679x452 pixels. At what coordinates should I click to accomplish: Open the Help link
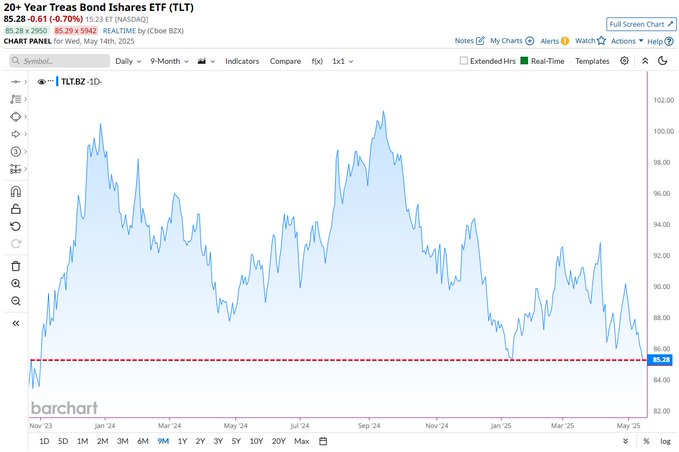click(x=660, y=42)
